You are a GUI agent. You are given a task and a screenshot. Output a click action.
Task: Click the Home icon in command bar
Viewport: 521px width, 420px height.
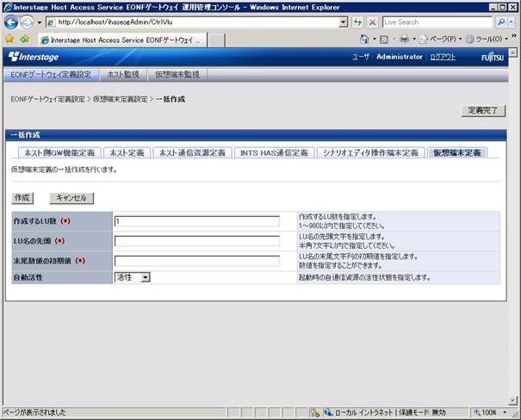(x=364, y=40)
